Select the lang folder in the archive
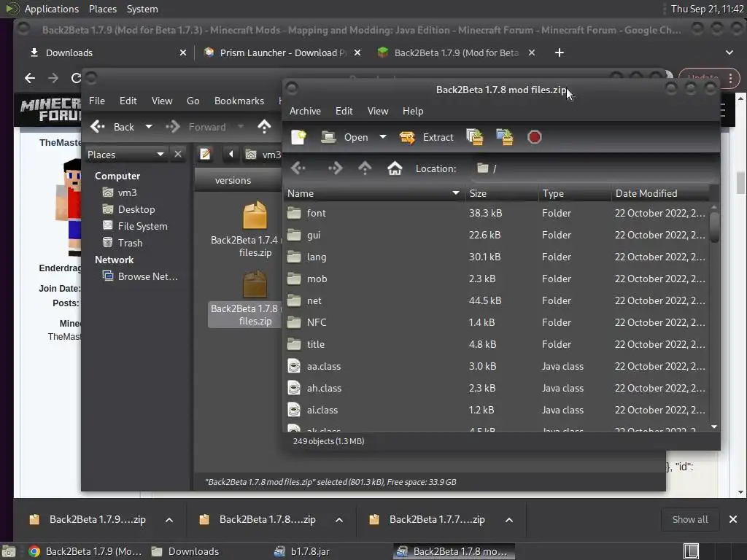 496,257
